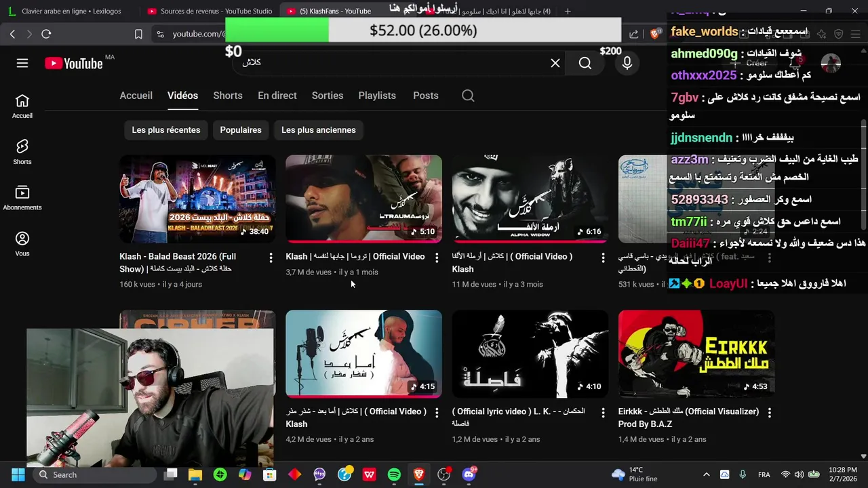The height and width of the screenshot is (488, 868).
Task: Open Shorts in the left sidebar
Action: click(x=22, y=152)
